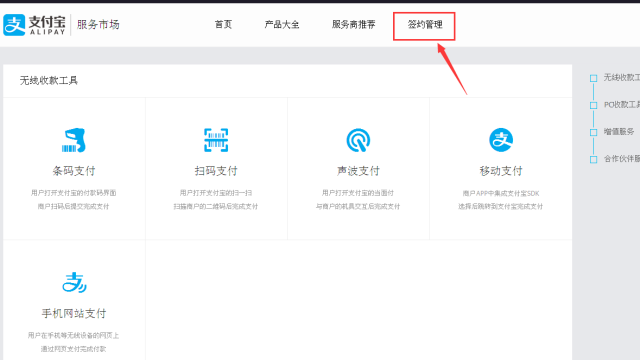This screenshot has width=640, height=360.
Task: Jump to 合作伙伴 section in side navigation
Action: (622, 159)
